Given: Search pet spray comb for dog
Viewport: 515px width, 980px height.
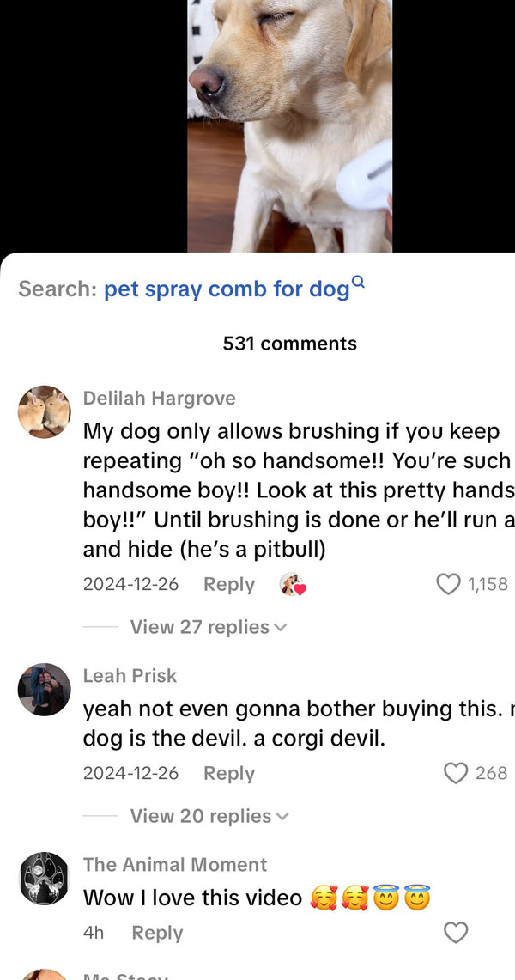Looking at the screenshot, I should click(x=227, y=289).
